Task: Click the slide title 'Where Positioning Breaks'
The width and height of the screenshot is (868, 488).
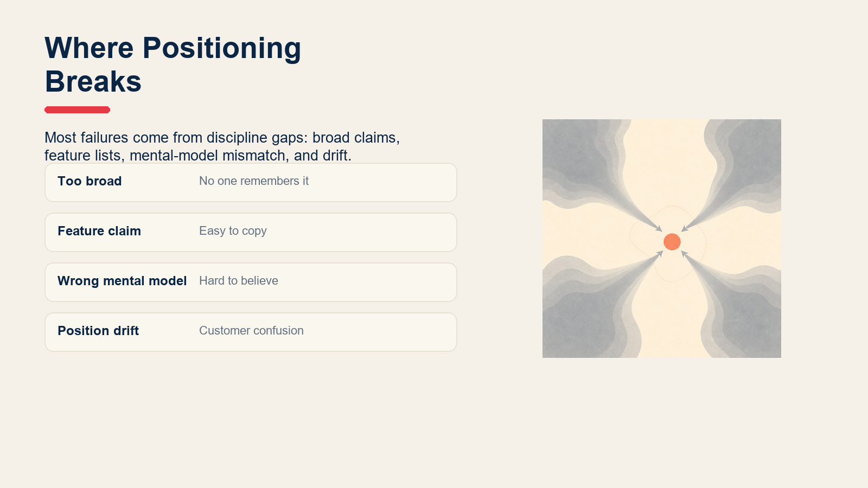Action: coord(173,65)
